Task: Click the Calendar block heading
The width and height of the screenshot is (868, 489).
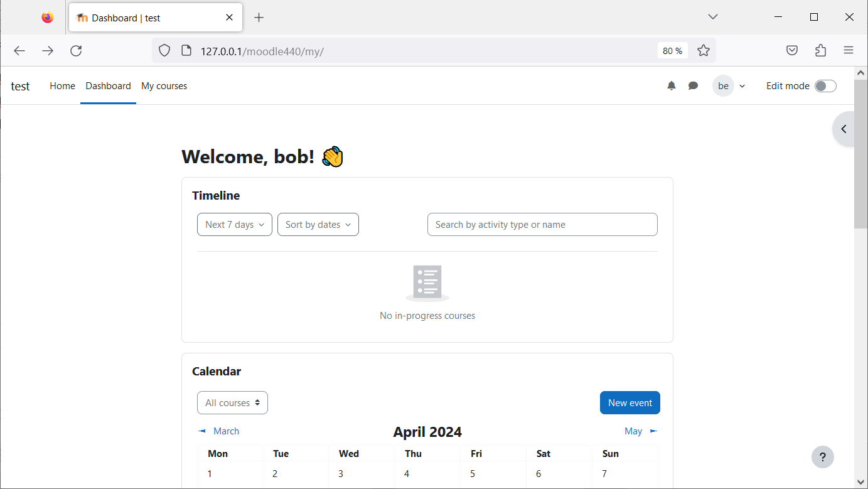Action: click(217, 372)
